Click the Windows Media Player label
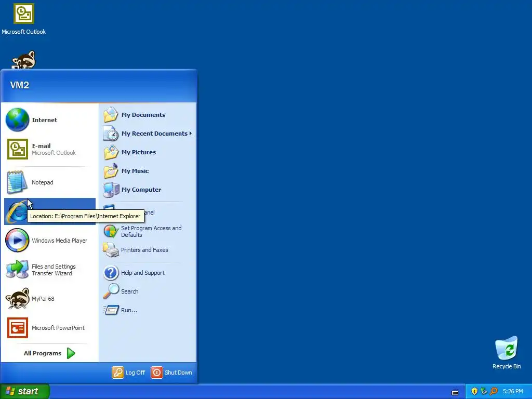Image resolution: width=532 pixels, height=399 pixels. coord(60,241)
